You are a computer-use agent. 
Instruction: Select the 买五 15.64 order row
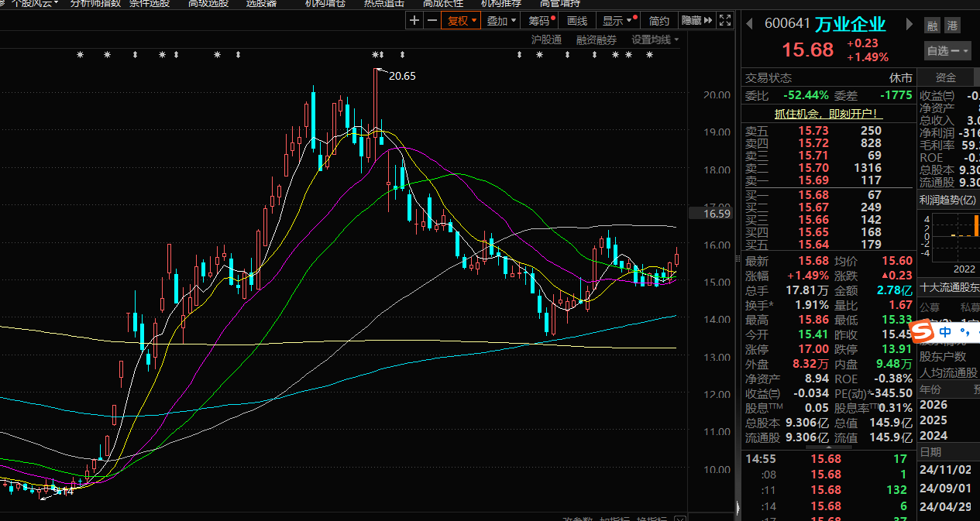tap(828, 245)
